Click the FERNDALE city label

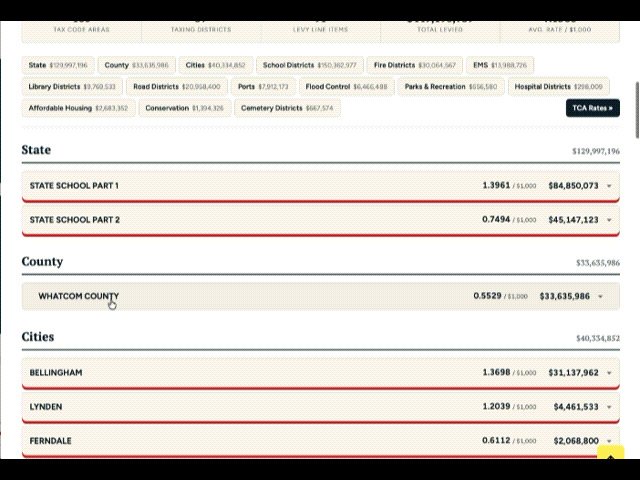pyautogui.click(x=51, y=441)
